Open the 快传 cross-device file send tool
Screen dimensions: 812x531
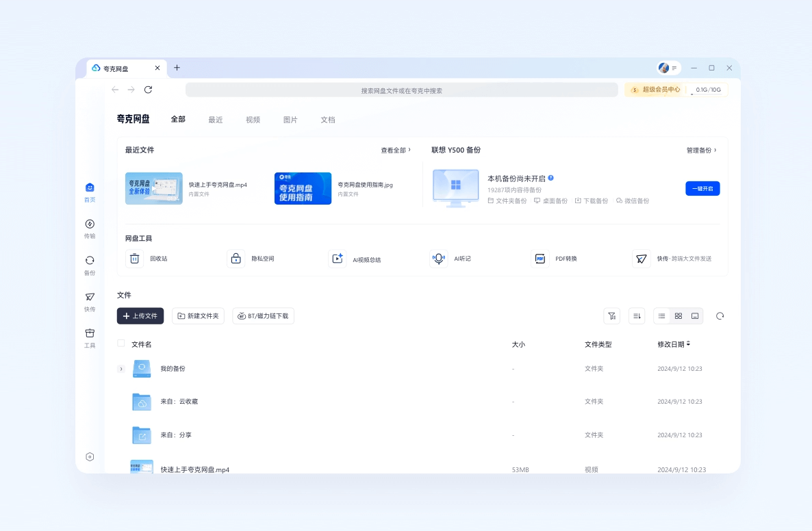[672, 258]
